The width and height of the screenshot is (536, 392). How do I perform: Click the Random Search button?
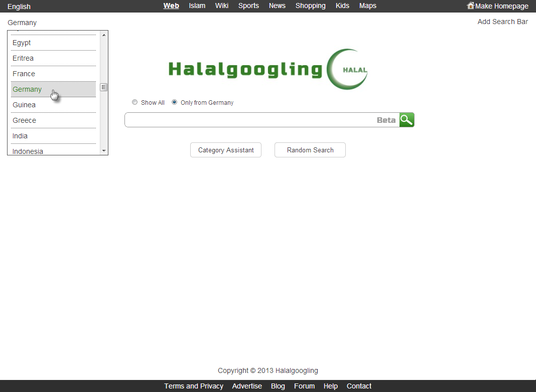click(310, 150)
